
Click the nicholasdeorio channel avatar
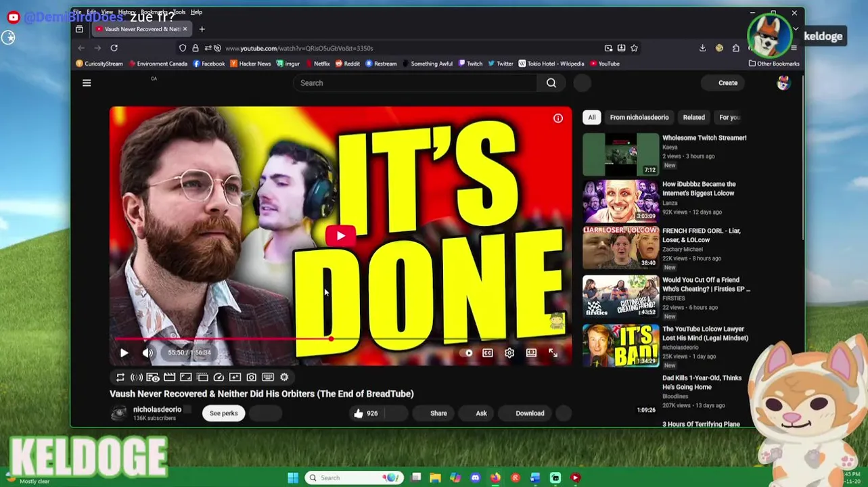[119, 413]
